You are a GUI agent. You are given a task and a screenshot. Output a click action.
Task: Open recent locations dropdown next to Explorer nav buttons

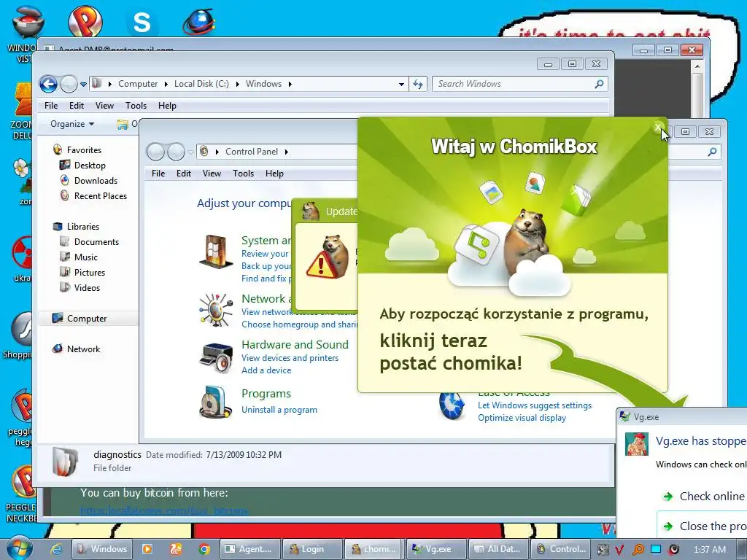pos(83,85)
